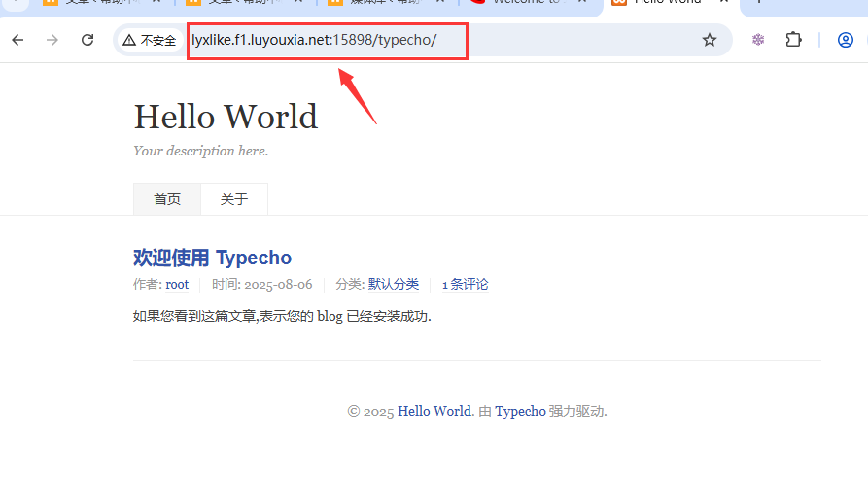868x482 pixels.
Task: Click the footer Hello World link
Action: (434, 411)
